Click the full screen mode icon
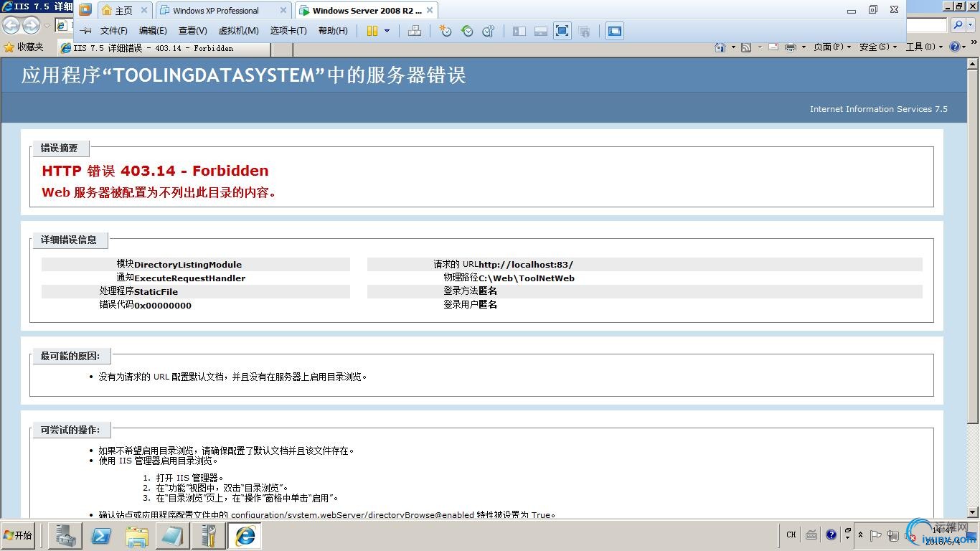The width and height of the screenshot is (980, 551). coord(562,31)
